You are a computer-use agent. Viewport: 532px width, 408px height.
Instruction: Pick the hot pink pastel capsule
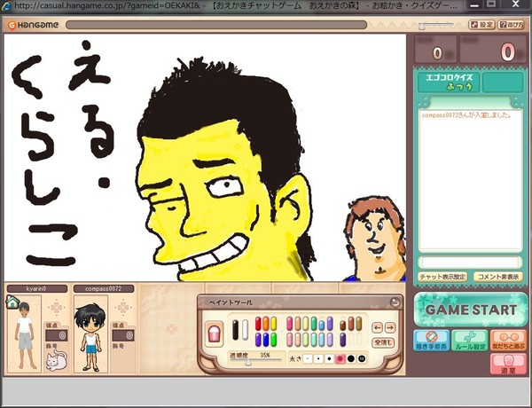[289, 324]
